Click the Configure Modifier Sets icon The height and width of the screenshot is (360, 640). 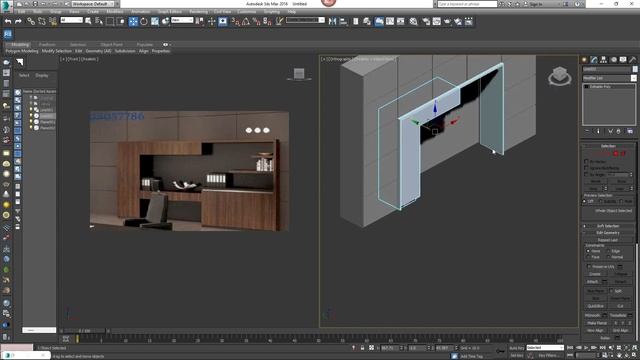point(630,131)
